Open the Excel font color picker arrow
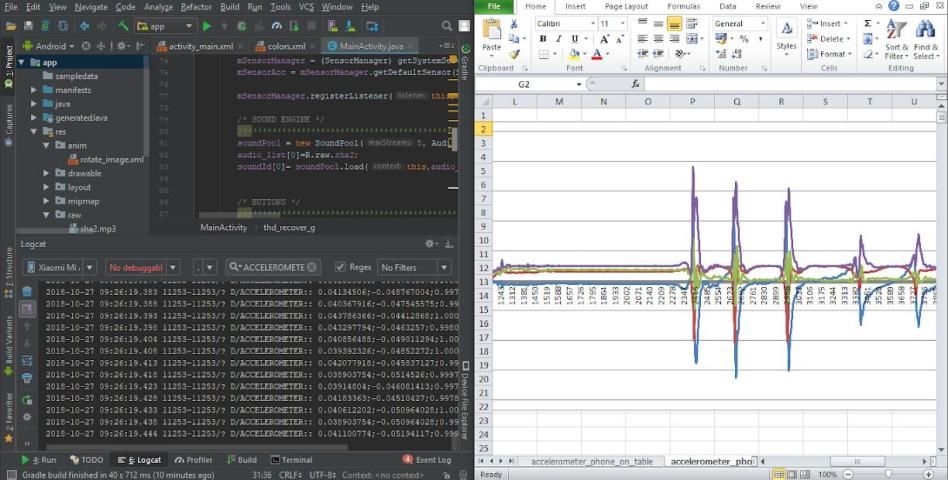The image size is (948, 480). pyautogui.click(x=607, y=55)
